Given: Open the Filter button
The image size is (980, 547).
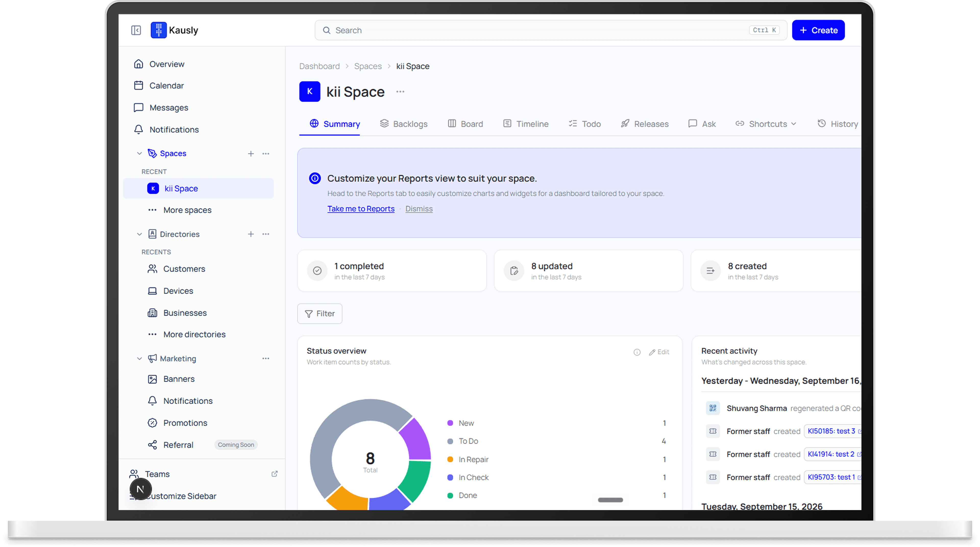Looking at the screenshot, I should 320,314.
